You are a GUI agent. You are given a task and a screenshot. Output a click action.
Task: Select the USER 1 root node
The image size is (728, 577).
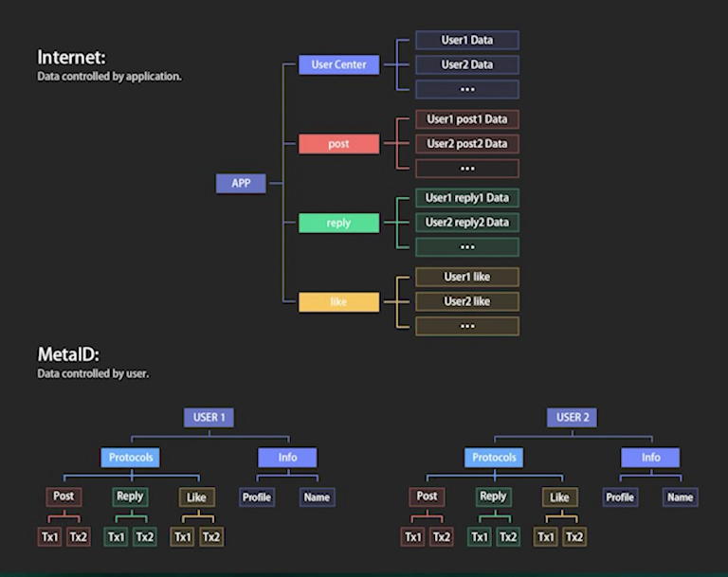(209, 417)
